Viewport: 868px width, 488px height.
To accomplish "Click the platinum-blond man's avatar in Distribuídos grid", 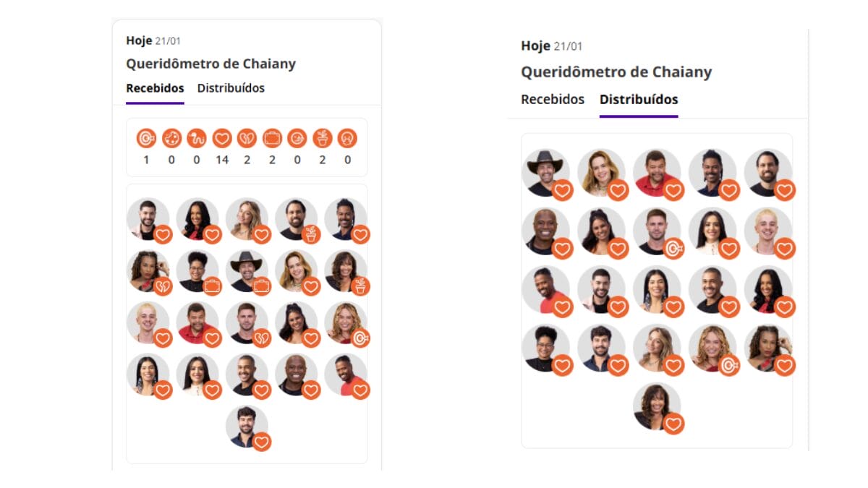I will point(768,231).
